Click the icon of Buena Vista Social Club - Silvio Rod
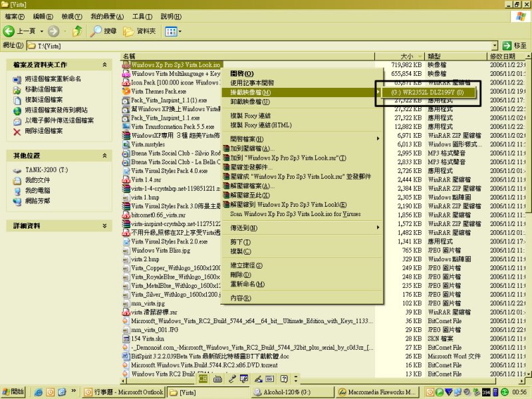Viewport: 532px width, 399px height. click(126, 153)
